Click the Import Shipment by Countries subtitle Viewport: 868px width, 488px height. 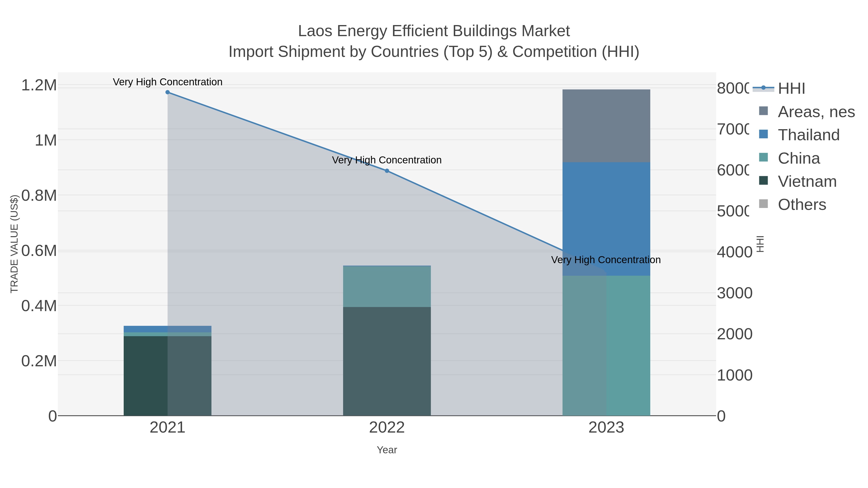tap(434, 52)
